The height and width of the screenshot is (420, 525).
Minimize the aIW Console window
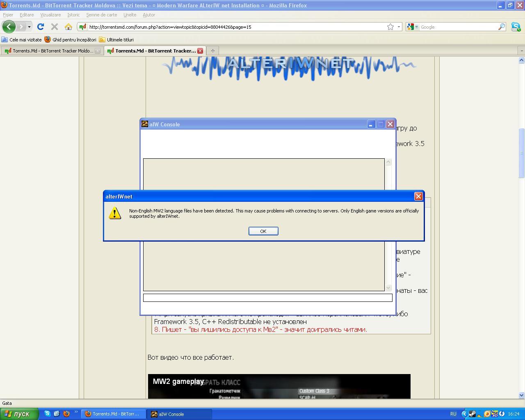(371, 124)
